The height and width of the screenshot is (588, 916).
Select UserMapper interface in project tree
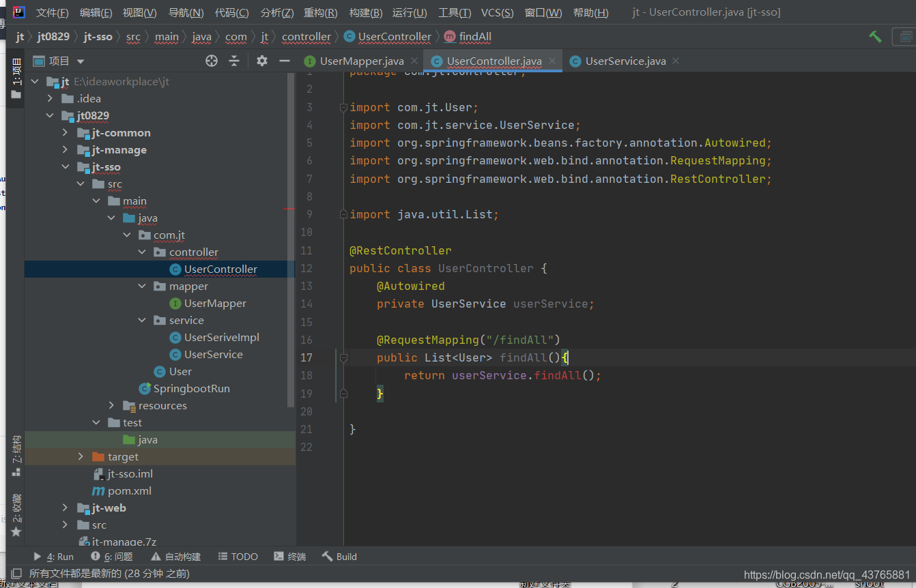point(215,304)
